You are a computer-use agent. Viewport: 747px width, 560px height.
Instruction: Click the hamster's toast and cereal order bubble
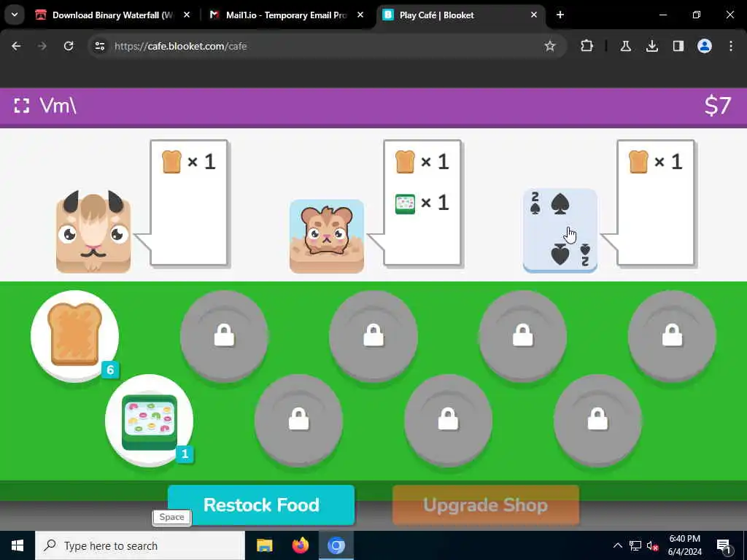pyautogui.click(x=422, y=203)
